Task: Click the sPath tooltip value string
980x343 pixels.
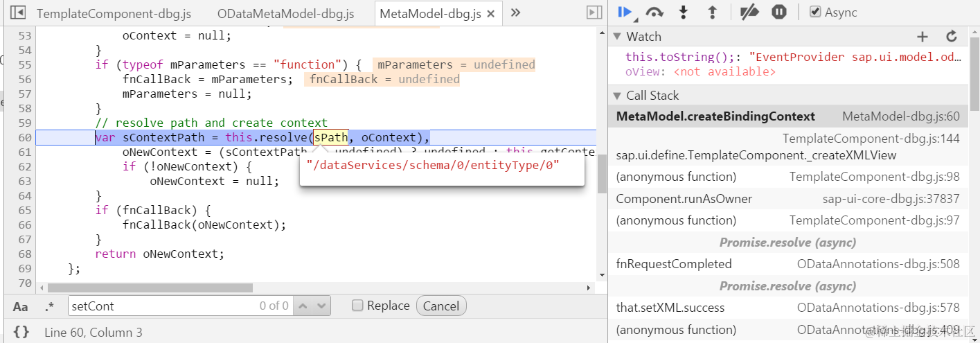Action: coord(433,164)
